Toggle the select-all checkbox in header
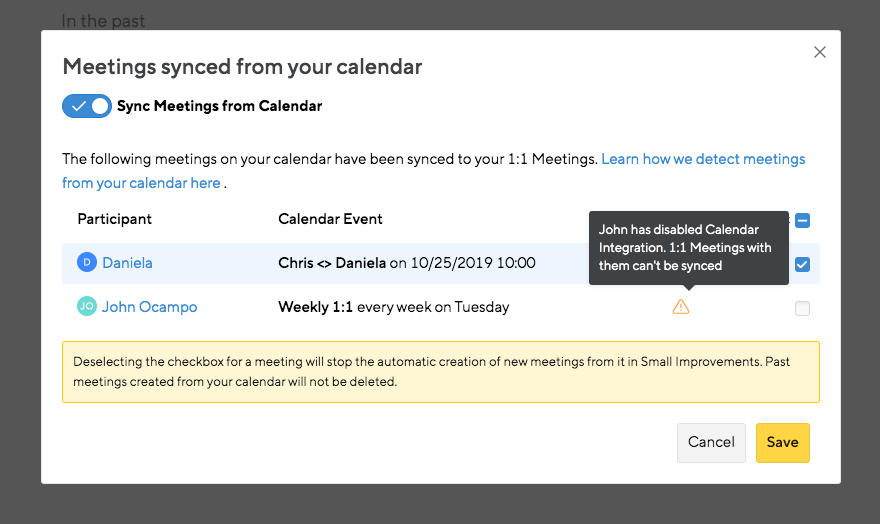The image size is (880, 524). point(802,221)
